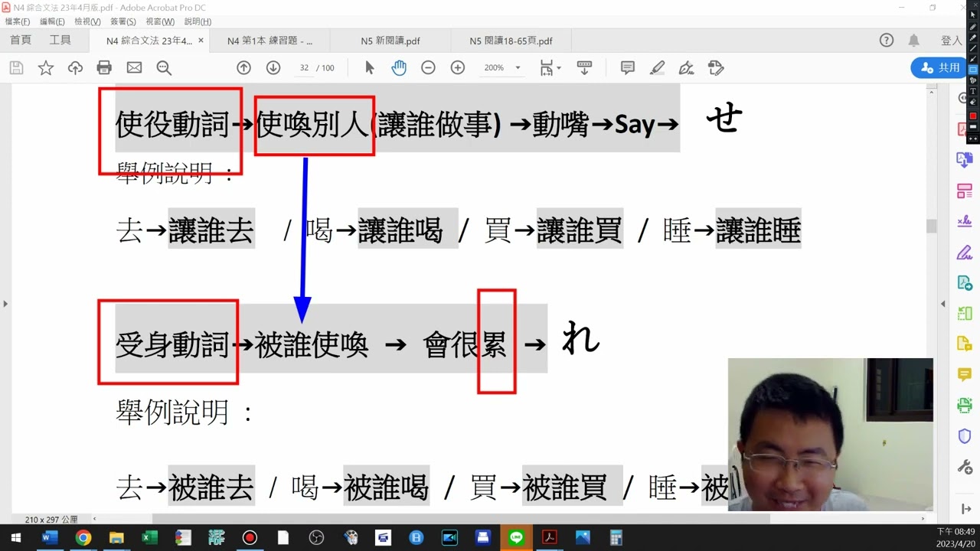Click the scrolling mode keyboard icon

tap(584, 68)
